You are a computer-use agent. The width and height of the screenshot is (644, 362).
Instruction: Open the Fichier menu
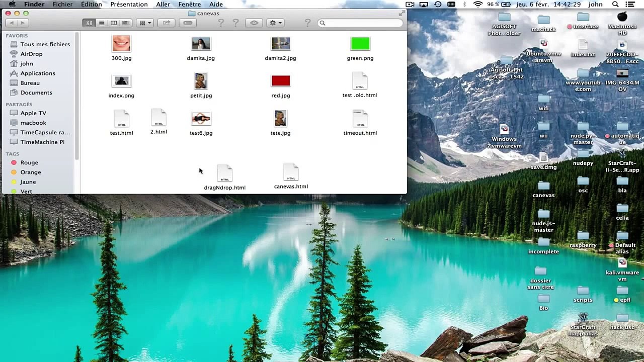pyautogui.click(x=62, y=4)
